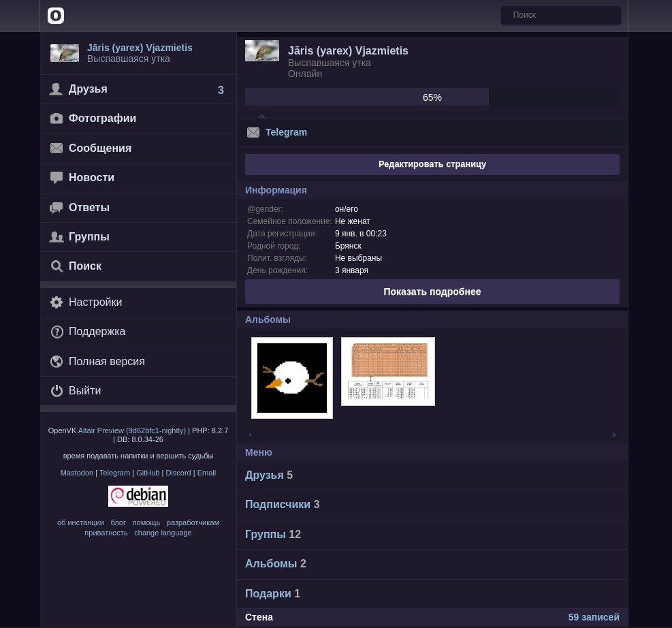Open Сообщения in the sidebar
This screenshot has width=672, height=628.
(138, 148)
